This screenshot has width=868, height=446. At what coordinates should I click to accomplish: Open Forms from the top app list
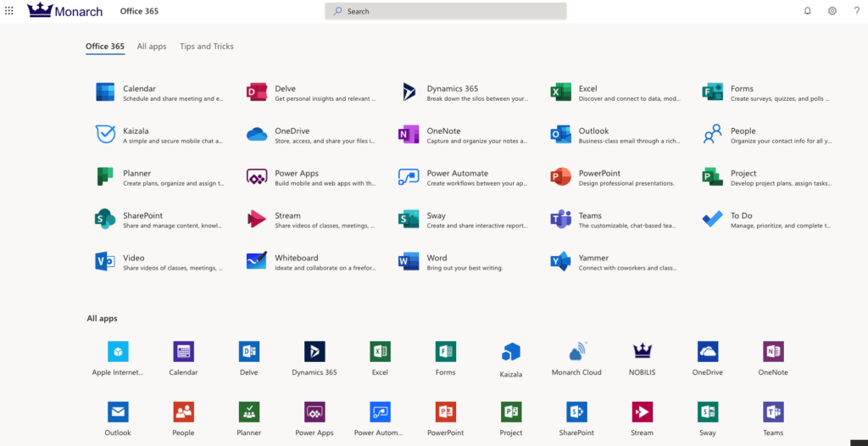click(x=766, y=92)
